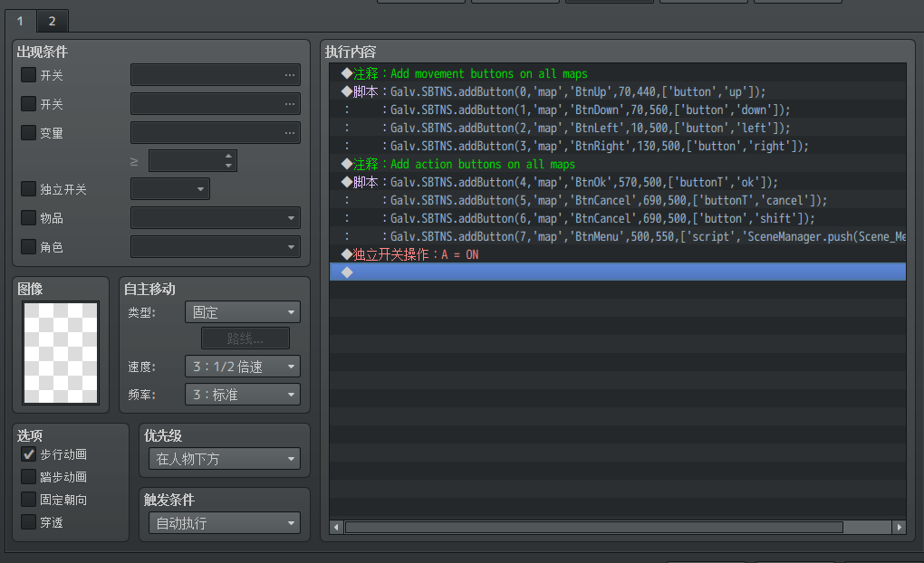Select the script line adding BtnUp
Screen dimensions: 924x563
click(x=618, y=91)
